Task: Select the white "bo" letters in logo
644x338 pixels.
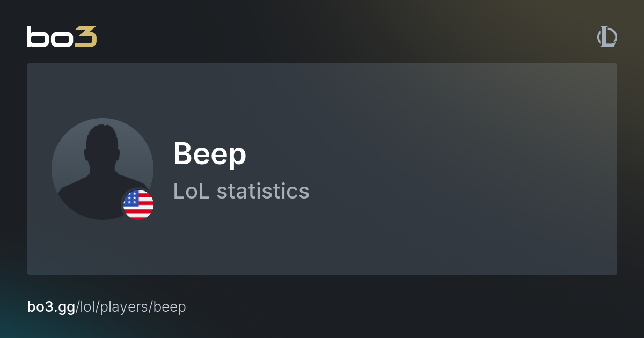Action: pyautogui.click(x=49, y=36)
